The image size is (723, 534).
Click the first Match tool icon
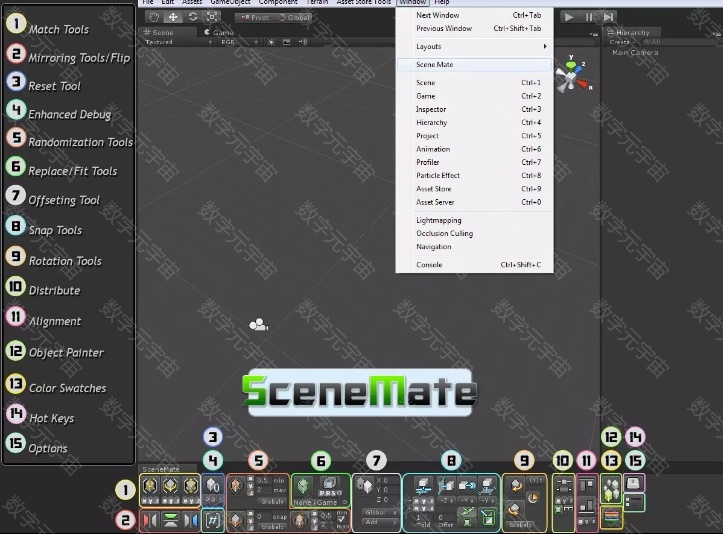150,486
